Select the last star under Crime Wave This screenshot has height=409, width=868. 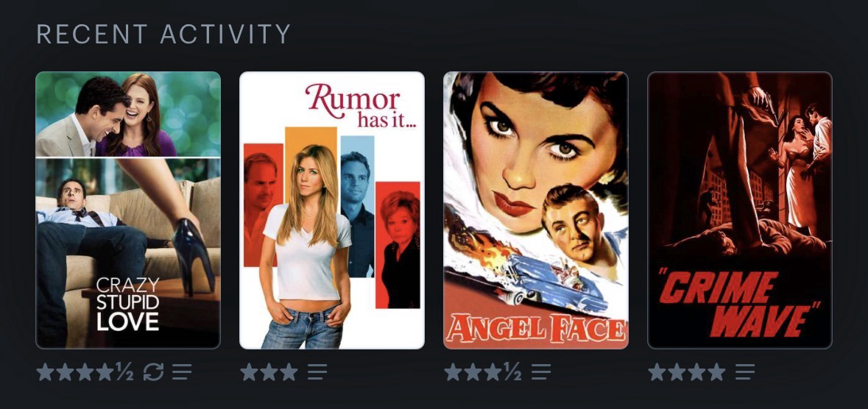(716, 372)
